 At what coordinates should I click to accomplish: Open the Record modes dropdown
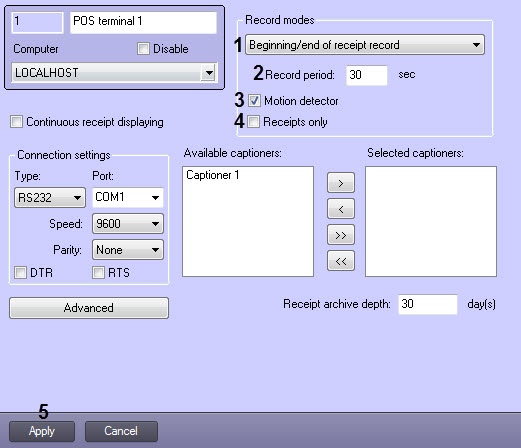[x=365, y=45]
